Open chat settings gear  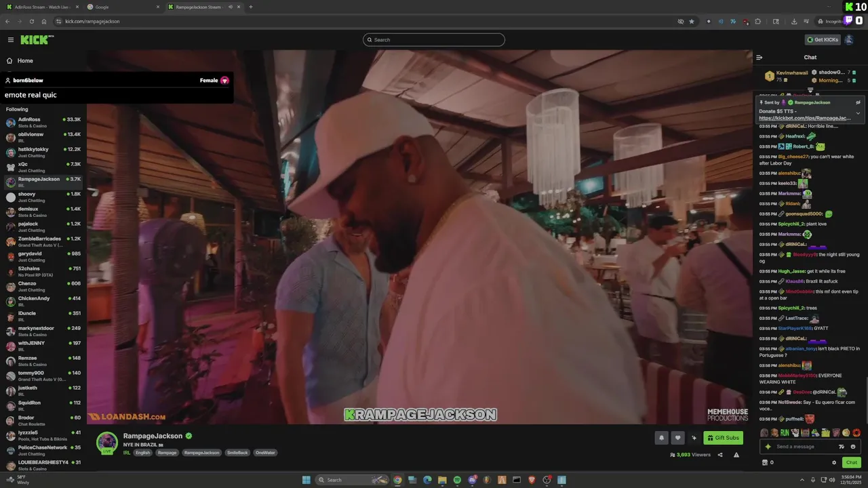point(834,462)
